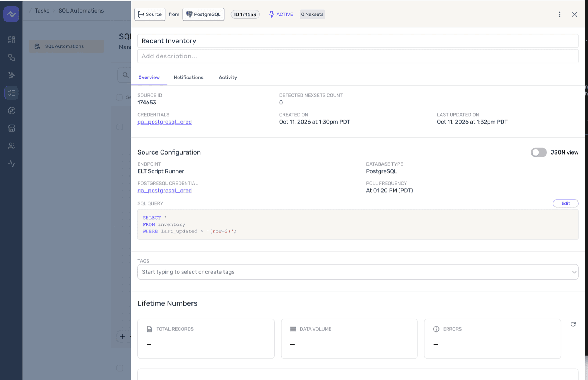Click the Add description field
The height and width of the screenshot is (380, 588).
(358, 56)
